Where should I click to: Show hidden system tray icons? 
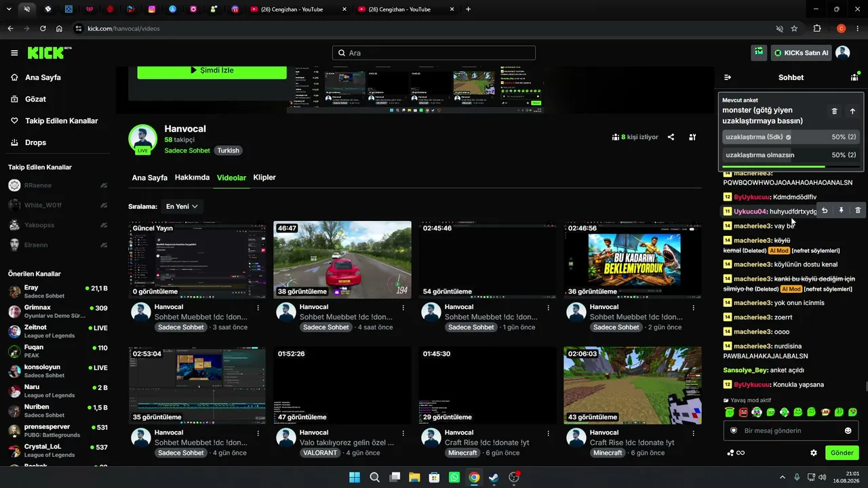(x=782, y=477)
